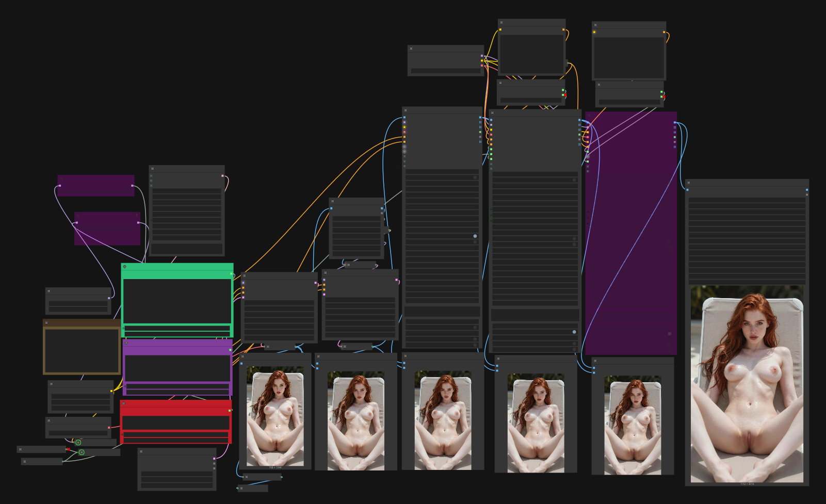Toggle the bright switch near the bottom of the second tall node
The height and width of the screenshot is (504, 826).
point(574,332)
